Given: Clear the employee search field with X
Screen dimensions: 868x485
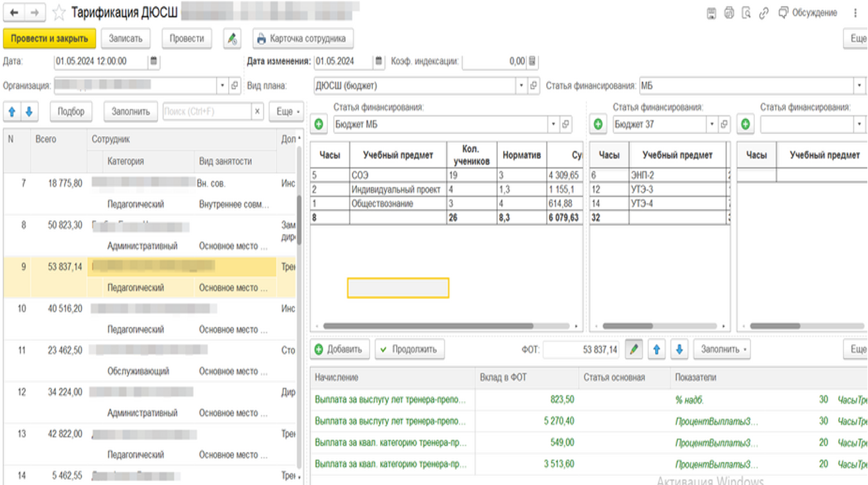Looking at the screenshot, I should coord(258,112).
